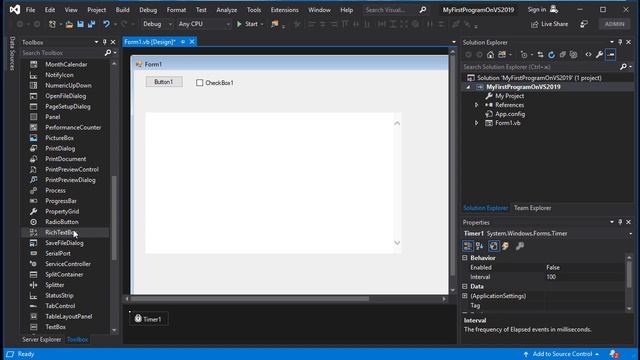Screen dimensions: 640x360
Task: Click the View Code icon in Solution Explorer
Action: click(588, 55)
